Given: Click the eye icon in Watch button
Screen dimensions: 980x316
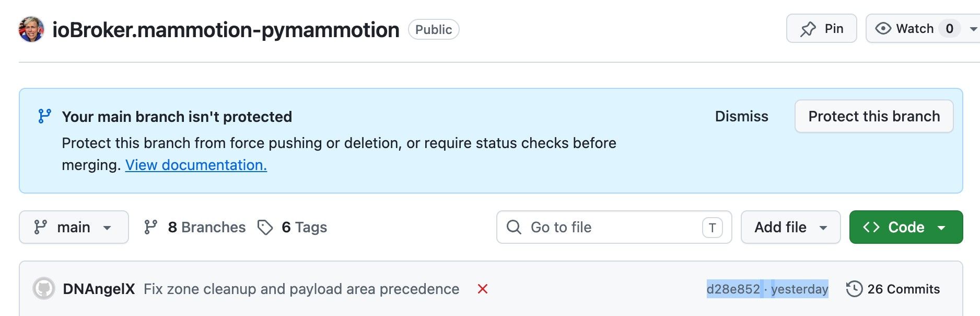Looking at the screenshot, I should pos(883,28).
